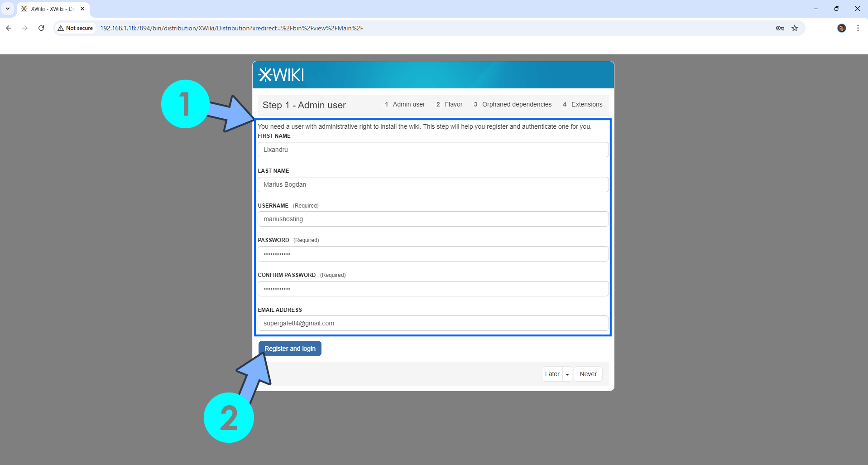Viewport: 868px width, 465px height.
Task: Click the USERNAME field label
Action: (x=273, y=206)
